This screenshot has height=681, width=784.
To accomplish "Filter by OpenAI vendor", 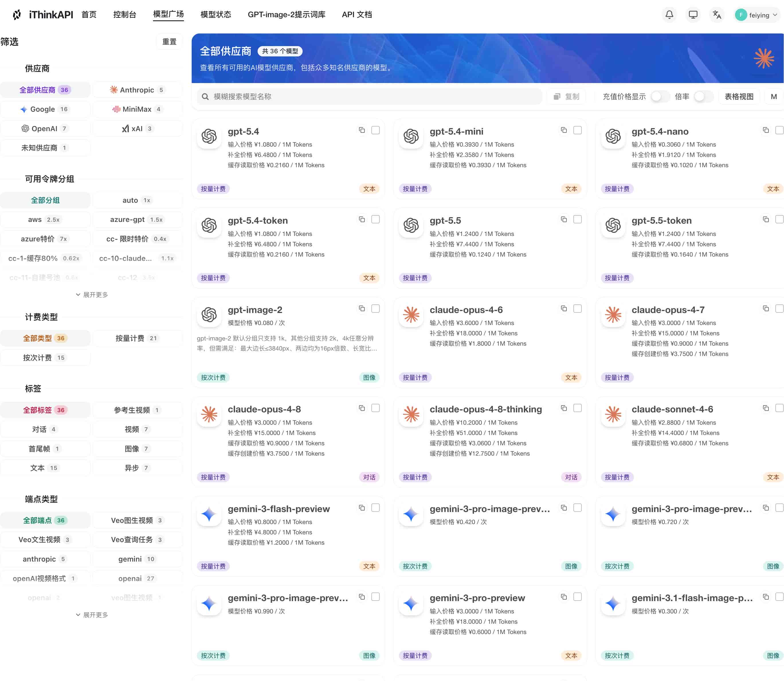I will coord(45,129).
